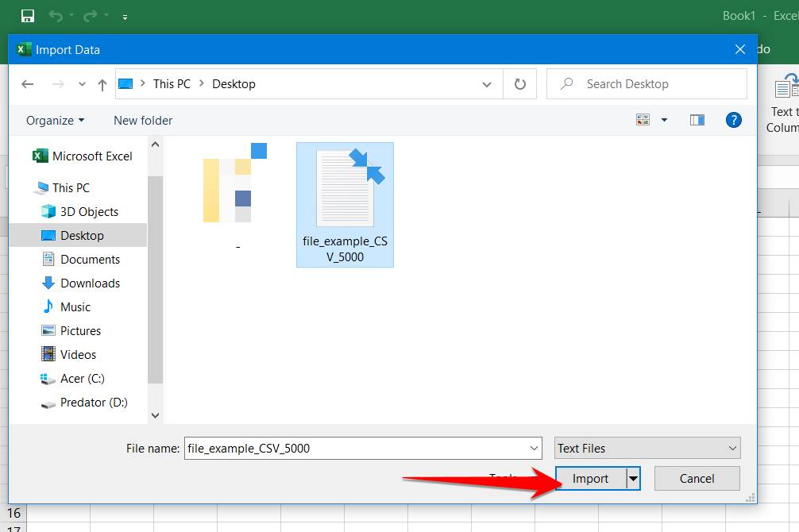The height and width of the screenshot is (532, 799).
Task: Open Videos in the sidebar
Action: pos(68,355)
